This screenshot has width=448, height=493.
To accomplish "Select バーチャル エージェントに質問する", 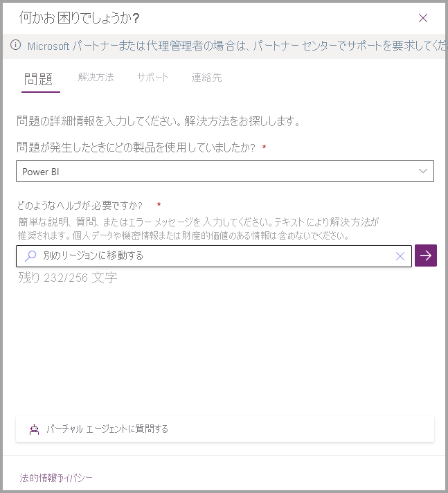I will click(225, 429).
